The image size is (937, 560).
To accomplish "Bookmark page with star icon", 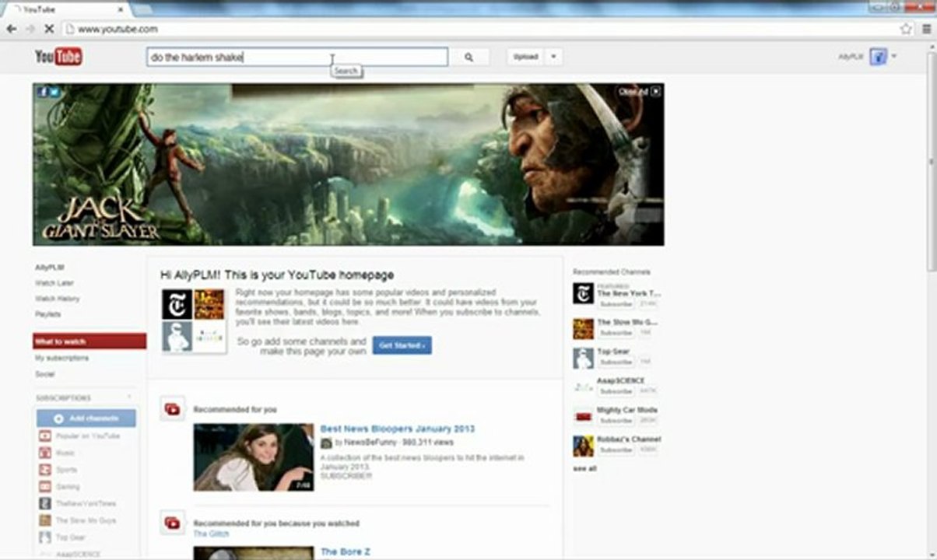I will (906, 29).
